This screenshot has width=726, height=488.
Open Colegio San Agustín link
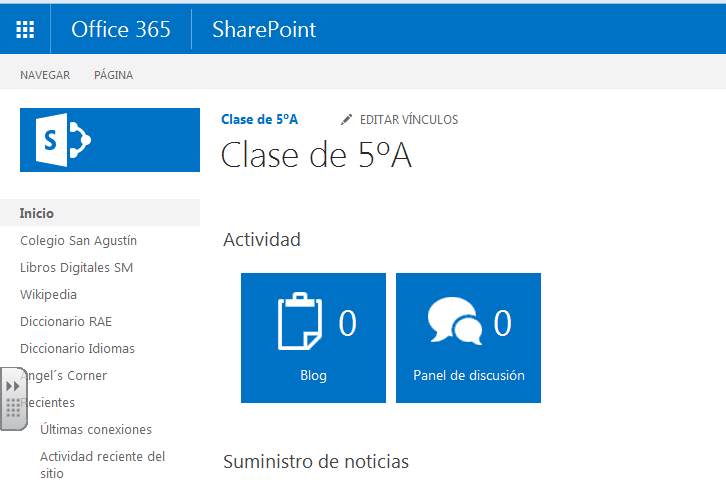(x=79, y=241)
